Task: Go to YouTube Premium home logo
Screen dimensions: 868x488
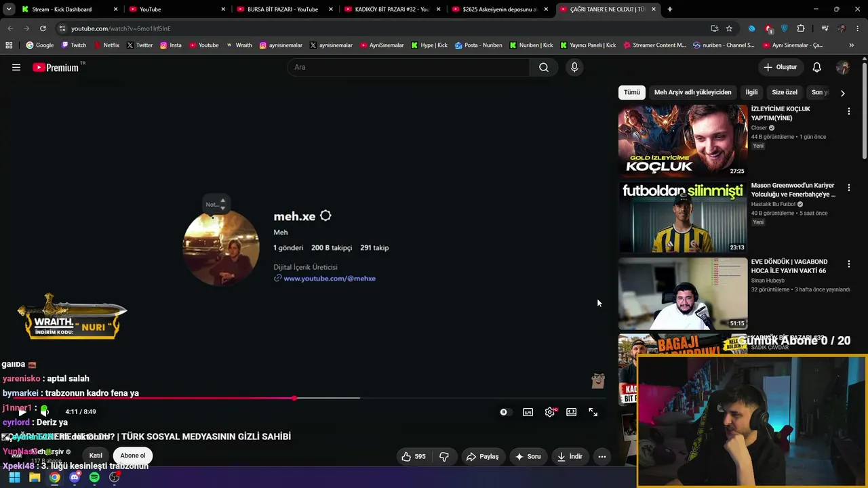Action: click(x=56, y=67)
